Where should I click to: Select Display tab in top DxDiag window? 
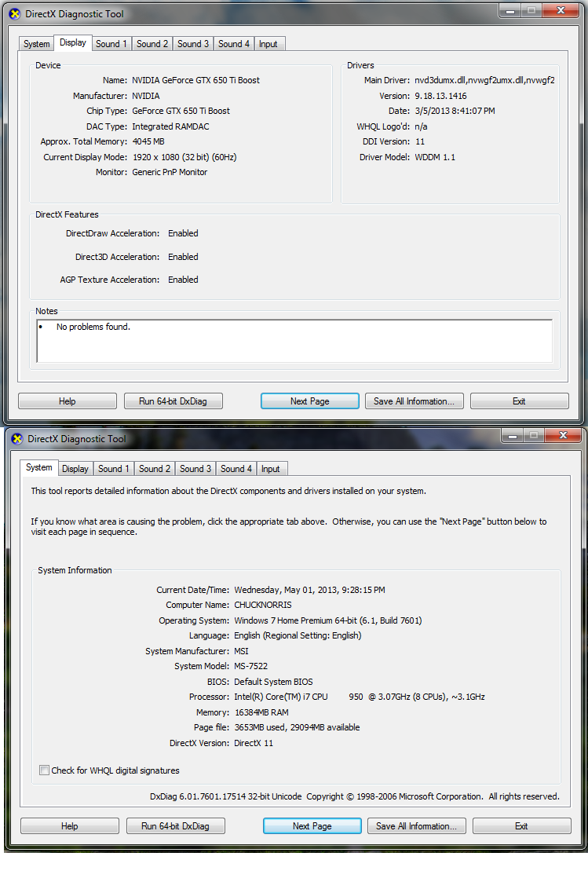coord(73,42)
